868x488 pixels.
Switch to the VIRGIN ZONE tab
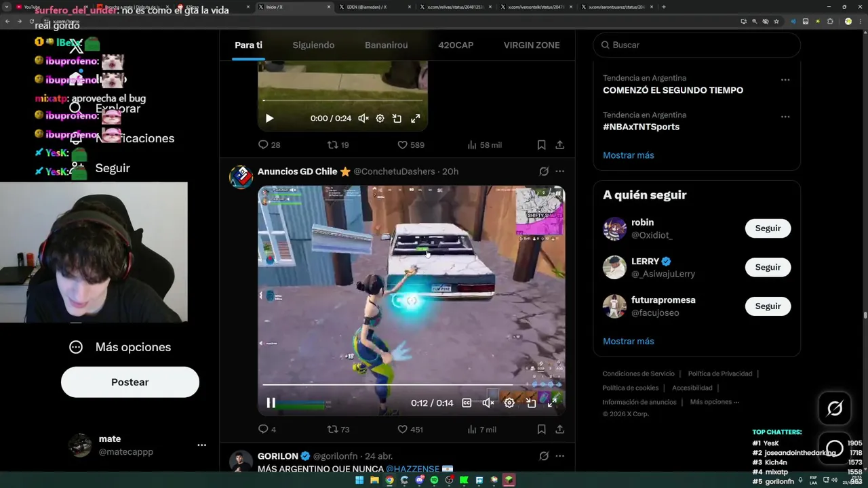pyautogui.click(x=532, y=45)
